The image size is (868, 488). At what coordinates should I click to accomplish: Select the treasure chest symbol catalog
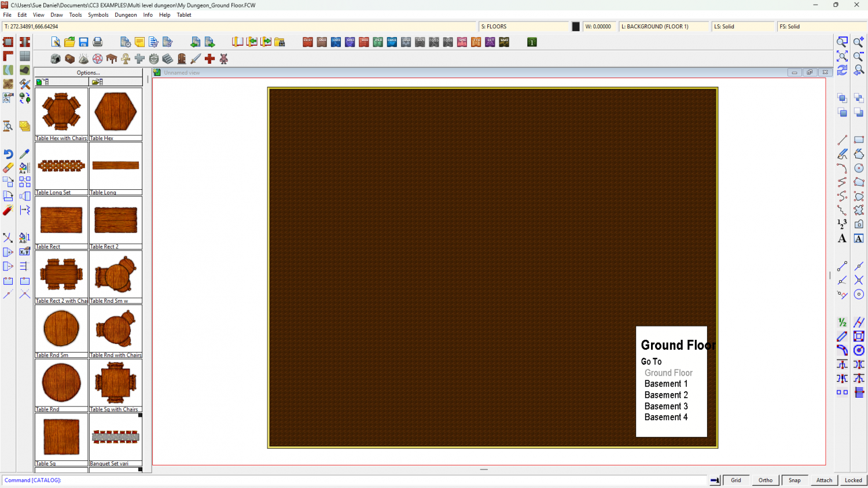tap(69, 58)
